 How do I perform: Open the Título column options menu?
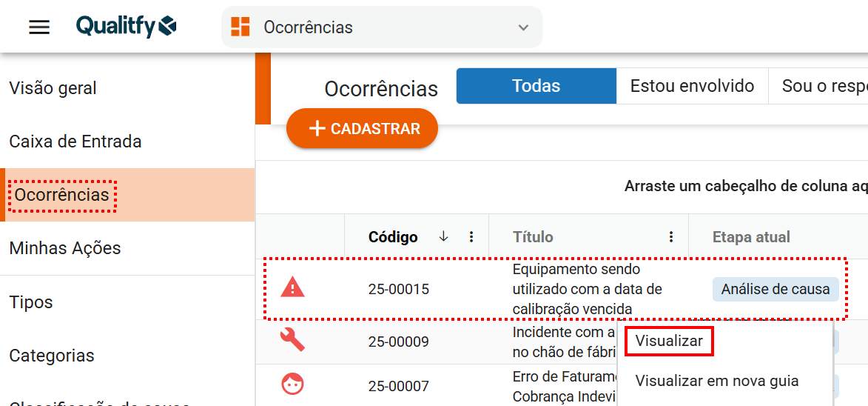click(x=671, y=237)
